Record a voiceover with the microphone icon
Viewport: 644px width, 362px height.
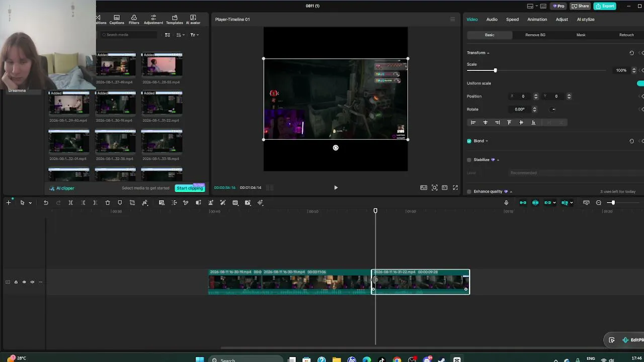pyautogui.click(x=506, y=203)
